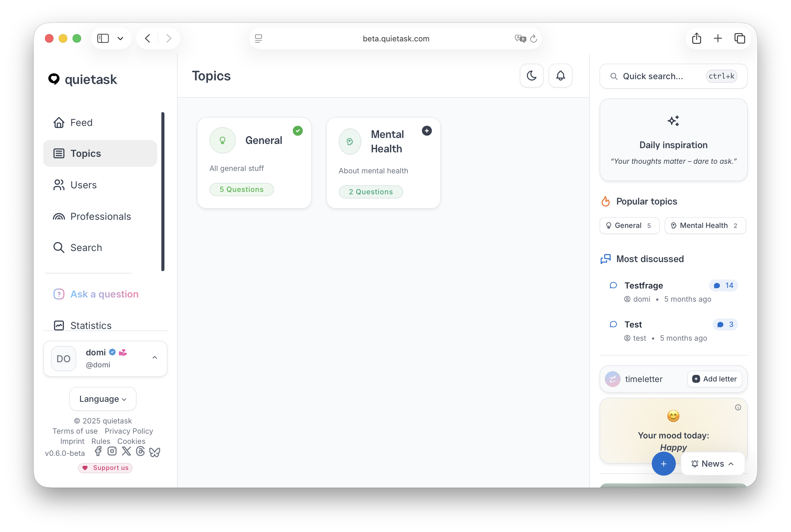The height and width of the screenshot is (532, 791).
Task: Click the sidebar vertical scrollbar
Action: 163,192
